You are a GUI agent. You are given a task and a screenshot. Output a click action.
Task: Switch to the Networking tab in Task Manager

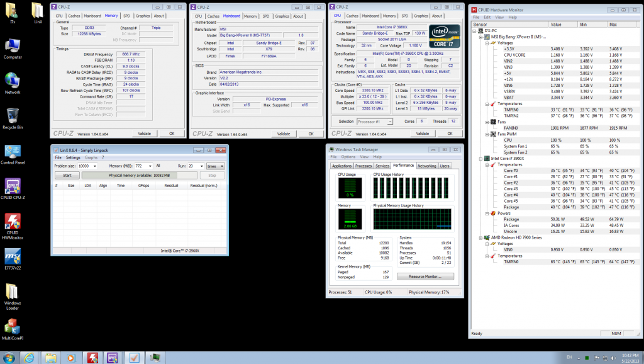pos(426,166)
